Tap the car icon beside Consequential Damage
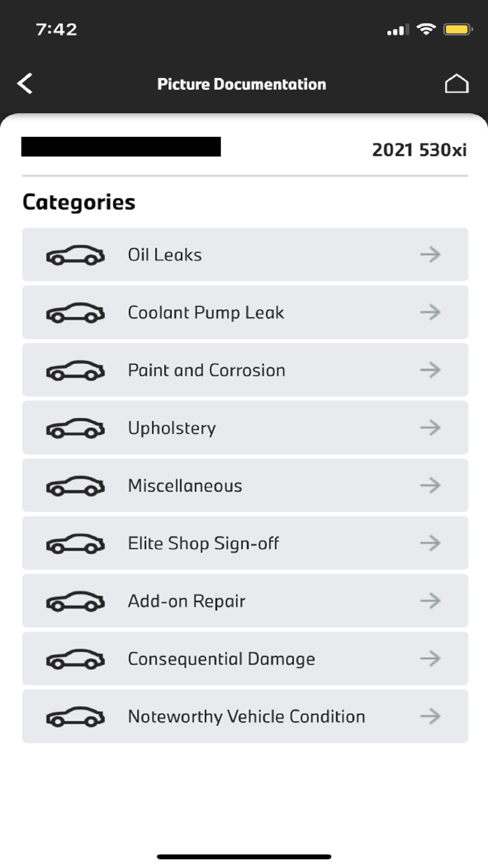 click(75, 659)
